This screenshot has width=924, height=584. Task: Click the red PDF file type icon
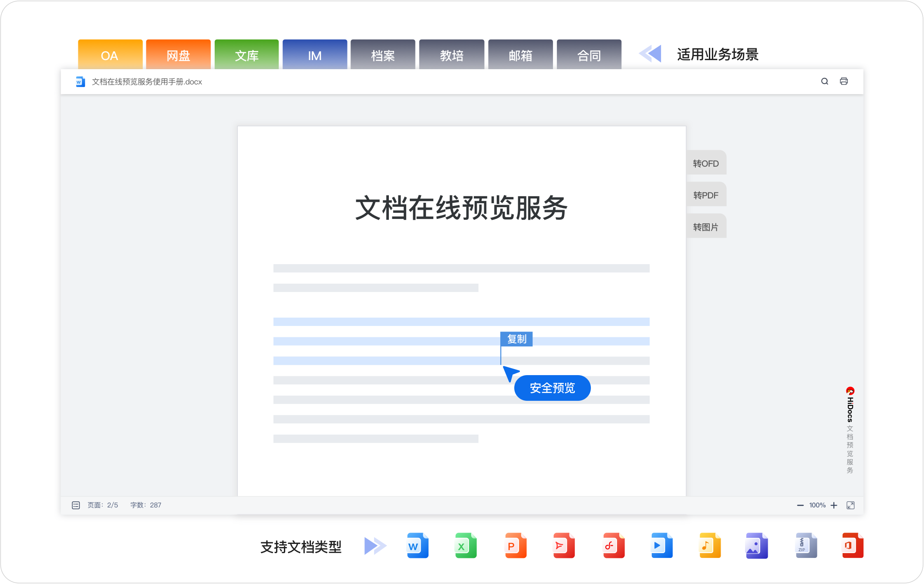pos(564,545)
